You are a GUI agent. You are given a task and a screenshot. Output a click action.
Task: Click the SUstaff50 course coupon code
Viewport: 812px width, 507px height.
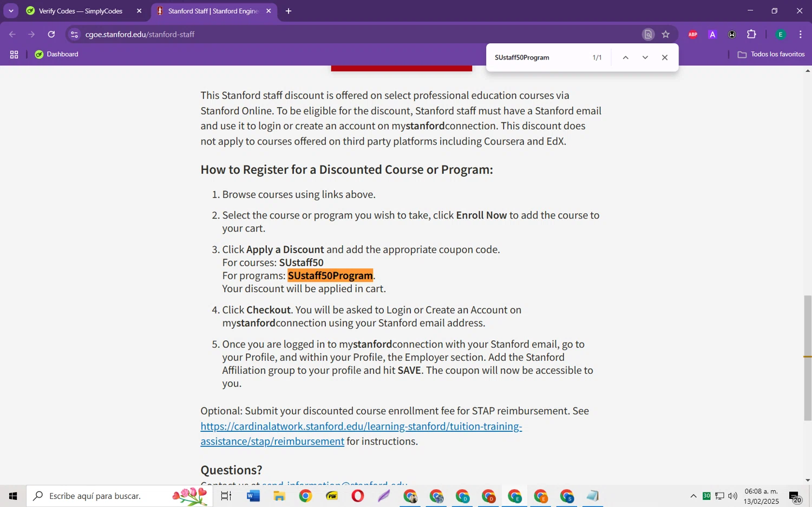(302, 262)
